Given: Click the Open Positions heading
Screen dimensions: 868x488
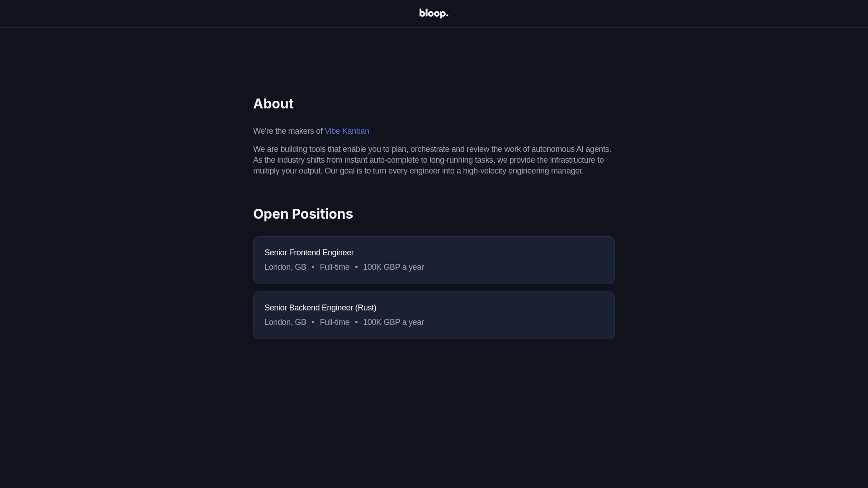Looking at the screenshot, I should (303, 214).
